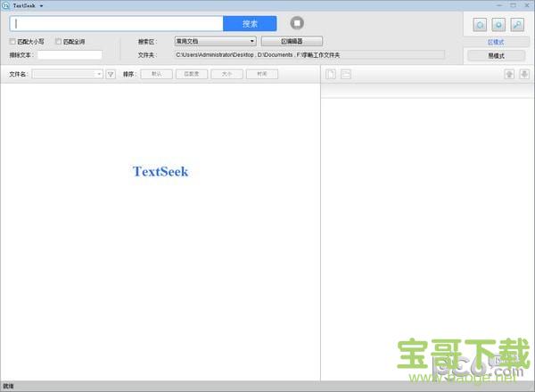The height and width of the screenshot is (392, 535).
Task: Enable the 匹配全词 checkbox
Action: [58, 42]
